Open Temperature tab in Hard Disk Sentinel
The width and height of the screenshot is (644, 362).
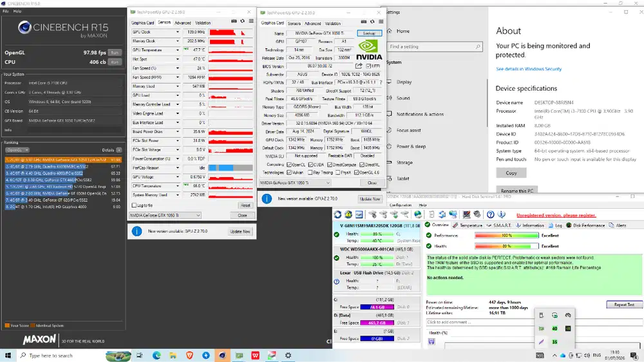click(x=468, y=225)
